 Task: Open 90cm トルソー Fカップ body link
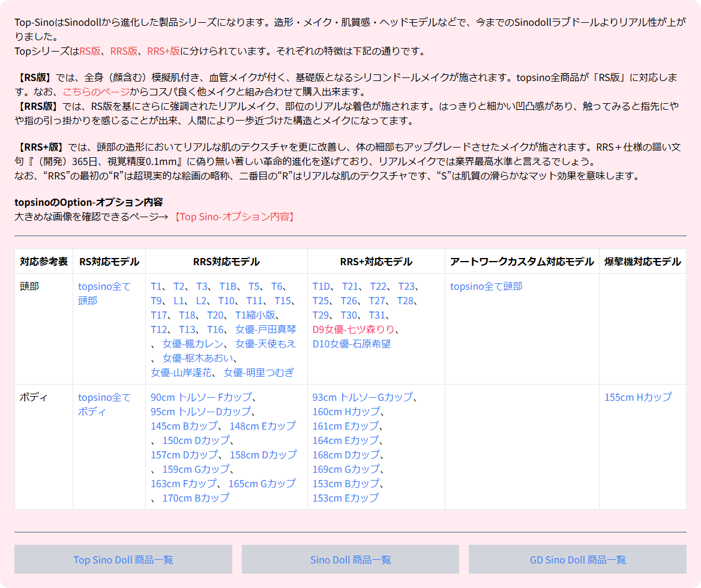[x=201, y=397]
